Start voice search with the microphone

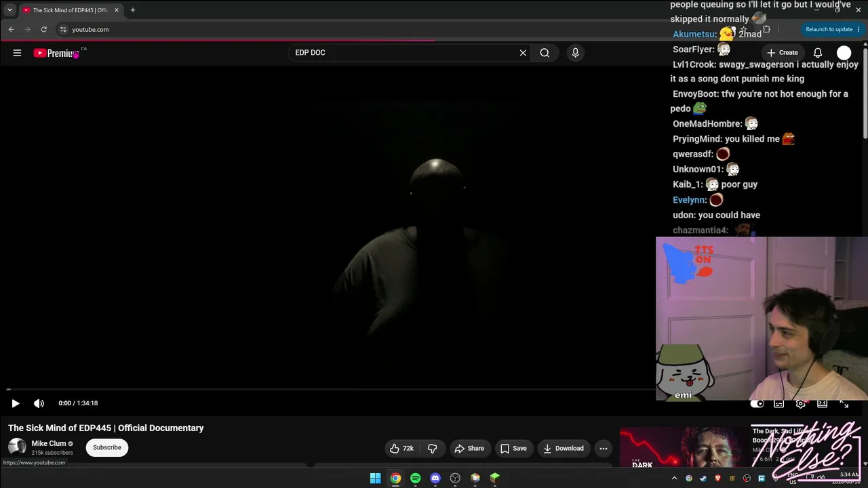point(575,53)
